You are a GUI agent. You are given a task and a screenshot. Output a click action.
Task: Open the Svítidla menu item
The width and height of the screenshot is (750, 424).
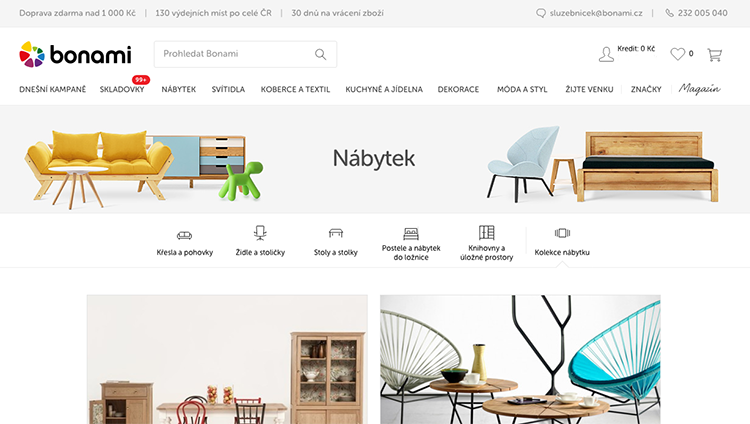click(228, 89)
